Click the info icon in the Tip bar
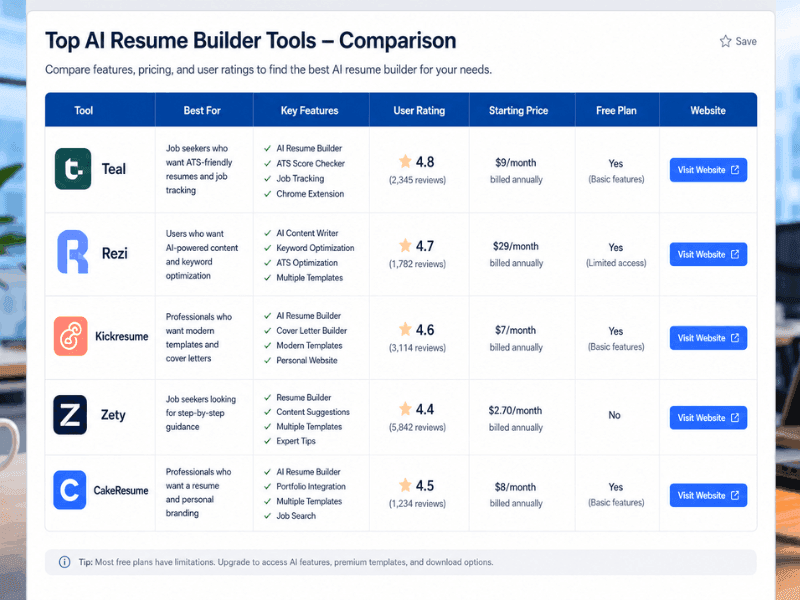 pos(64,562)
